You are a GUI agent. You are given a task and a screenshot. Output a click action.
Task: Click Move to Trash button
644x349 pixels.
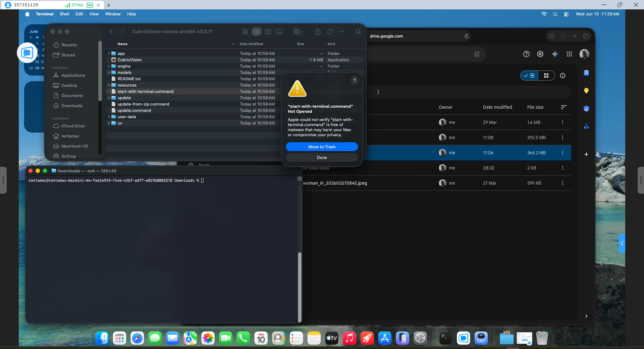(x=322, y=147)
